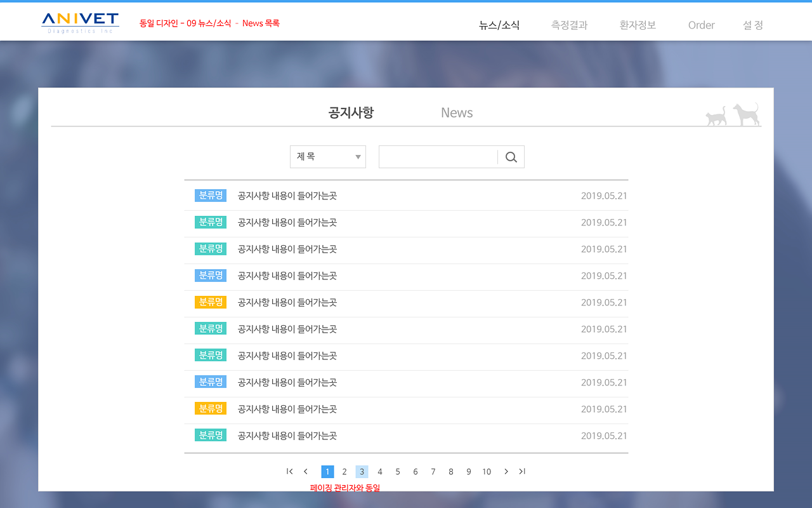
Task: Open the 제목 search filter dropdown
Action: pos(327,157)
